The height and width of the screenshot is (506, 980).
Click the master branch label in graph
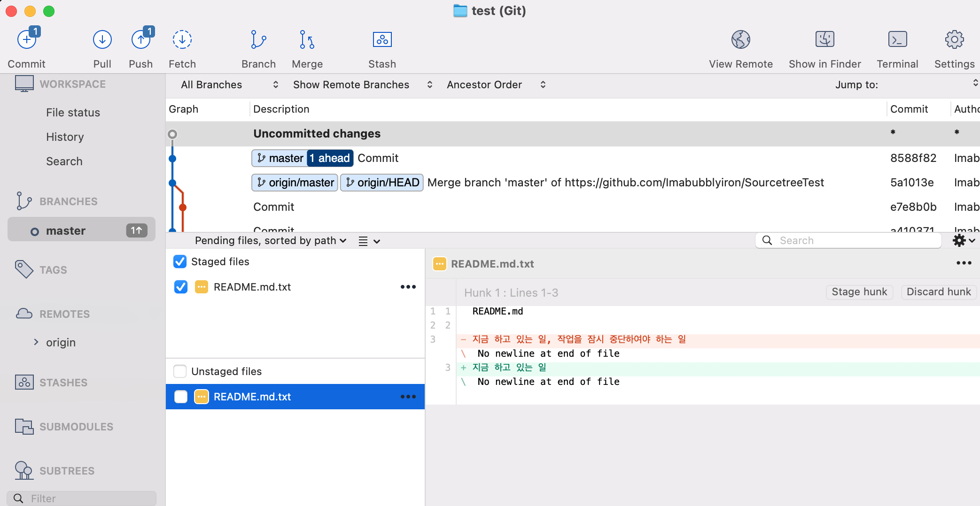pyautogui.click(x=280, y=158)
